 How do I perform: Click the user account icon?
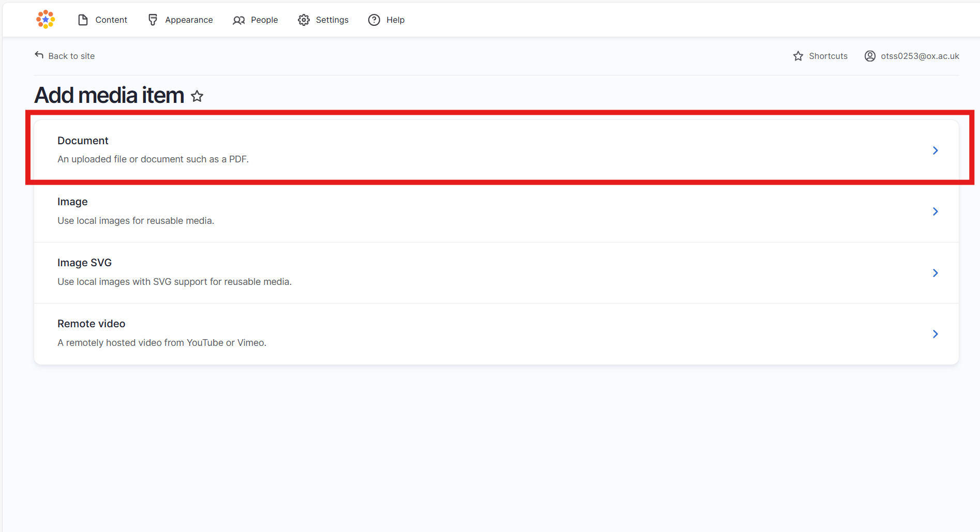(x=870, y=56)
